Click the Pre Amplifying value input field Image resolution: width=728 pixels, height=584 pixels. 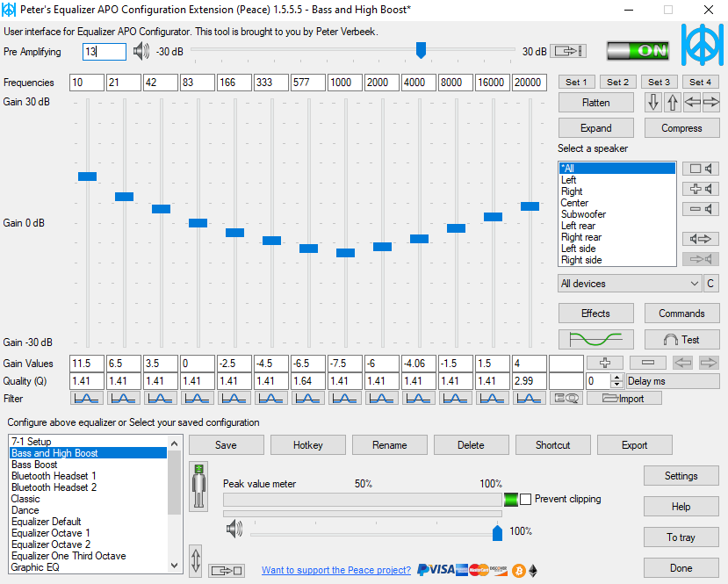[x=105, y=52]
